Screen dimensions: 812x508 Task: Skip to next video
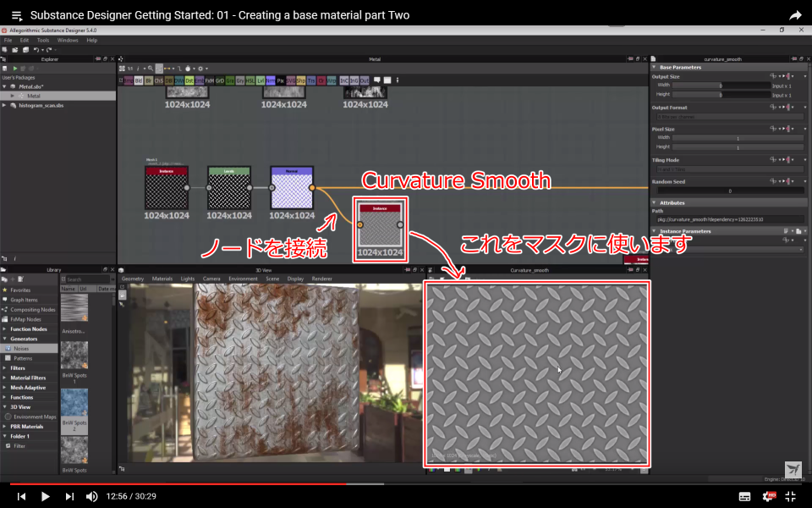point(69,497)
